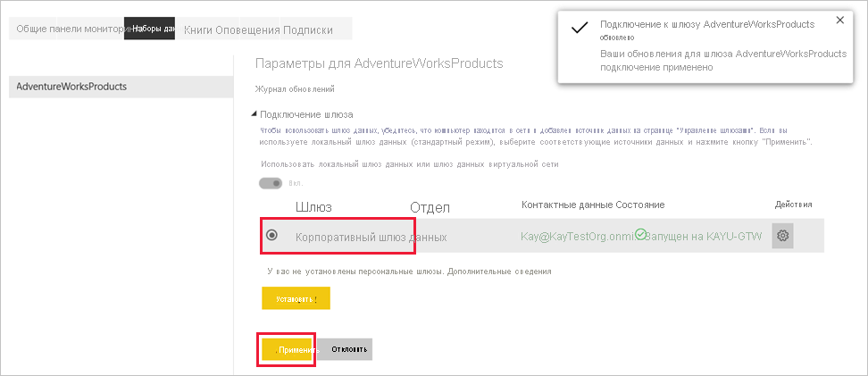The width and height of the screenshot is (868, 376).
Task: Click the Применить button
Action: (288, 350)
